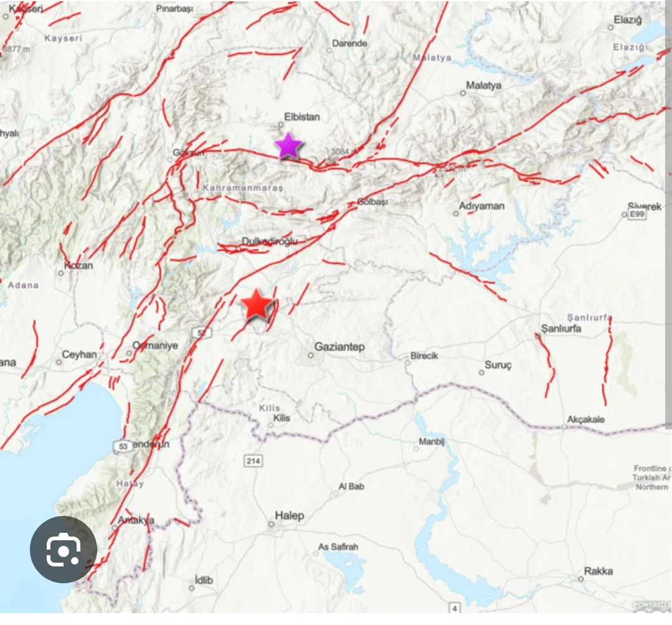Click the Şanlıurfa city label
672x625 pixels.
pos(561,328)
